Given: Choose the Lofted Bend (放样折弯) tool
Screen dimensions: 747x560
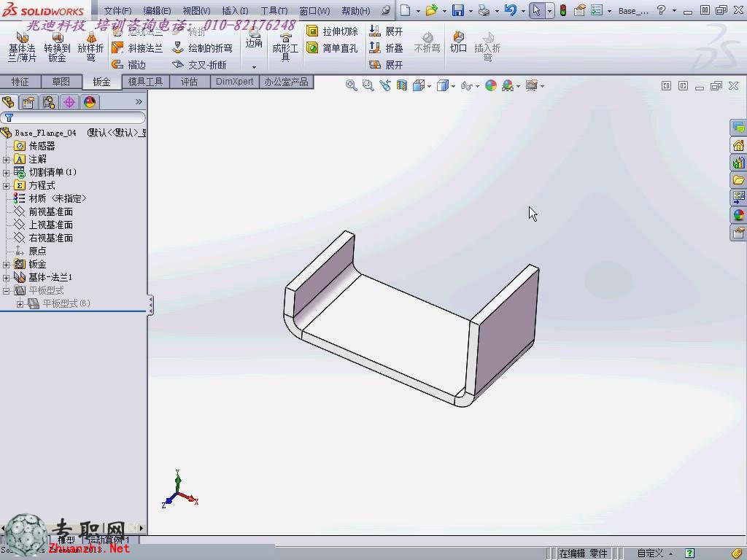Looking at the screenshot, I should [x=90, y=47].
